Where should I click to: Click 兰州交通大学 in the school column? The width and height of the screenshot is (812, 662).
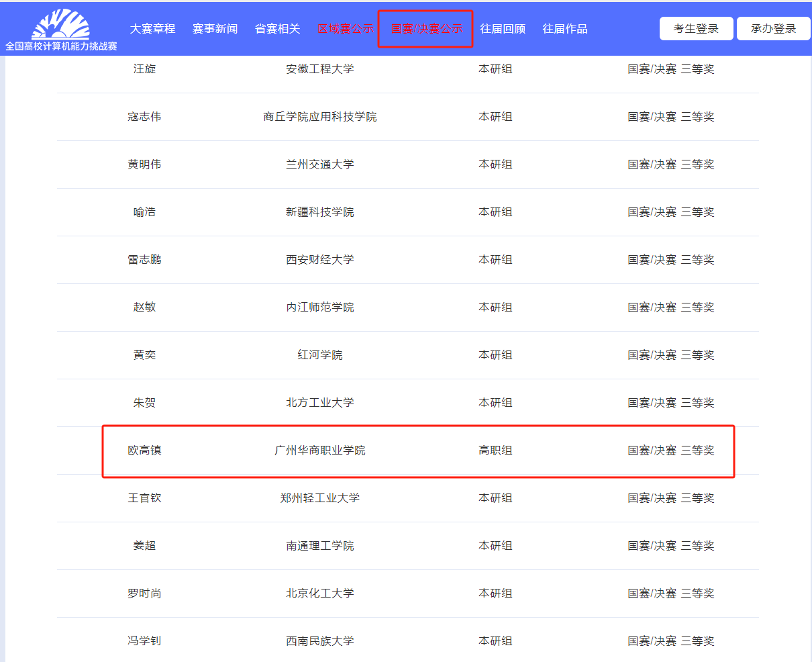coord(319,164)
